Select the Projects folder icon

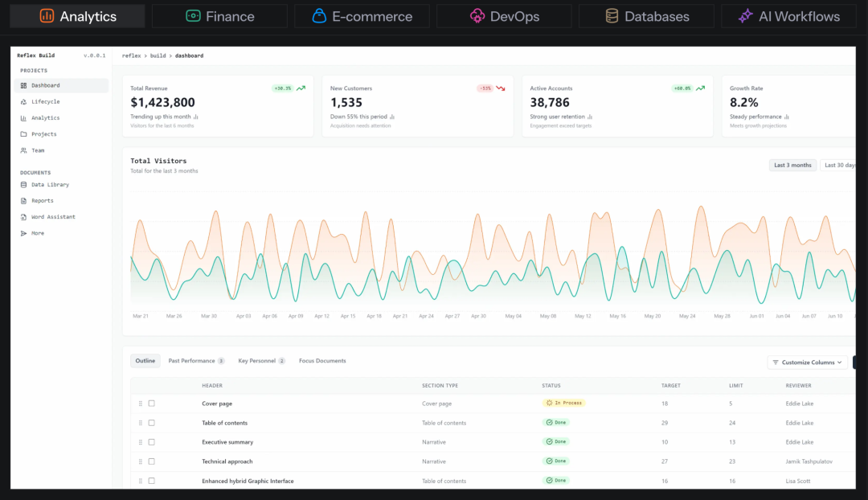point(23,134)
